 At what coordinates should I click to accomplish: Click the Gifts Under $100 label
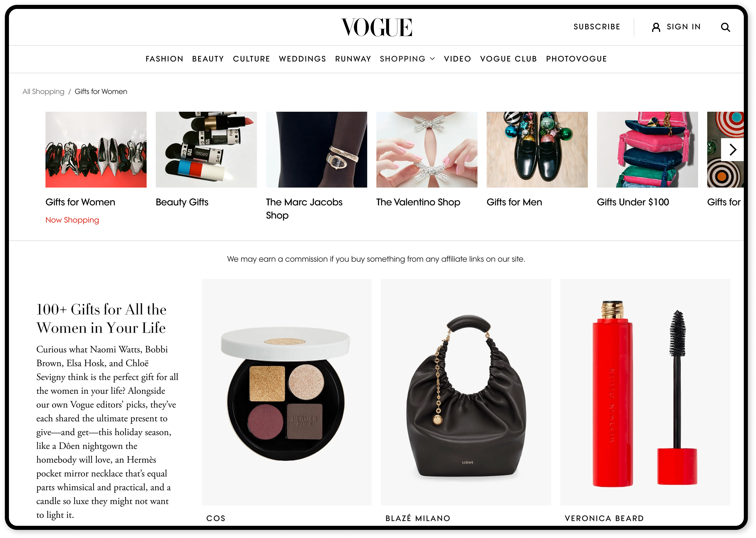pos(633,202)
